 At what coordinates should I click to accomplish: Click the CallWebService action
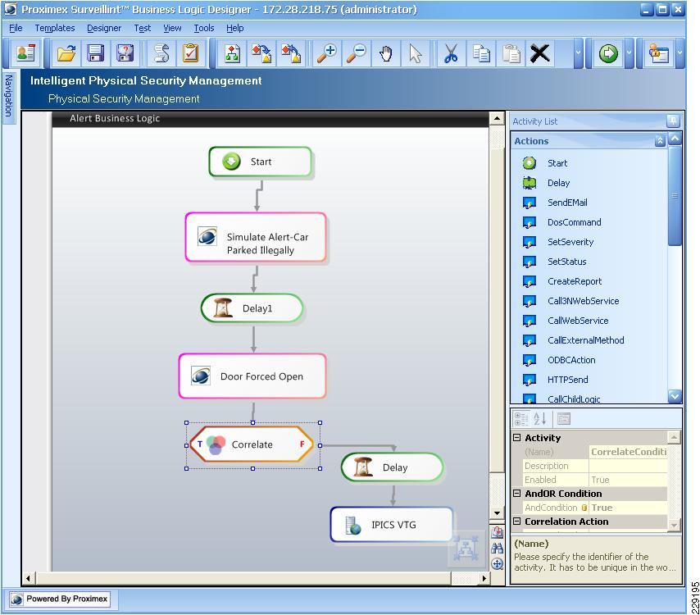click(578, 321)
